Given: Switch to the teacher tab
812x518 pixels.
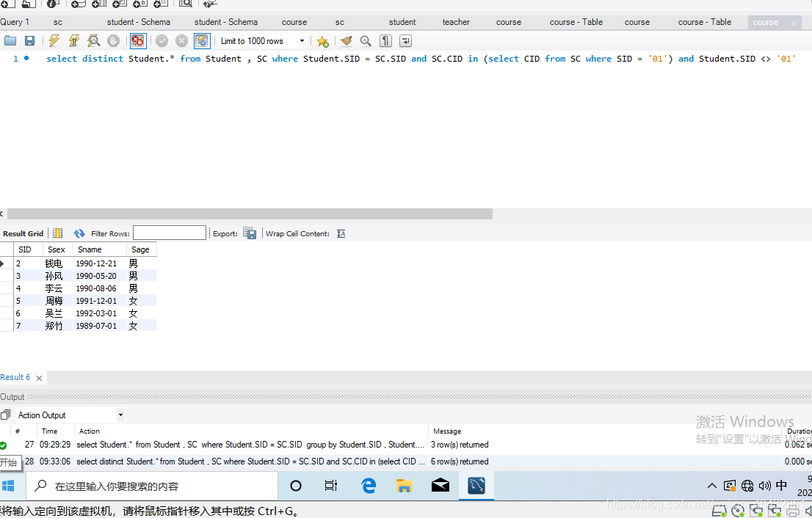Looking at the screenshot, I should point(456,22).
